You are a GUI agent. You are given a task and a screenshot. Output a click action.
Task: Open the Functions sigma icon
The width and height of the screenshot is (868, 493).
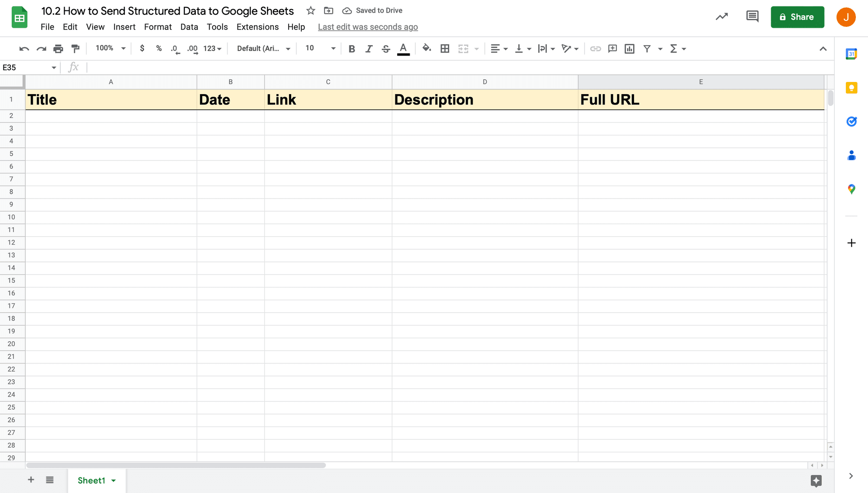click(674, 49)
